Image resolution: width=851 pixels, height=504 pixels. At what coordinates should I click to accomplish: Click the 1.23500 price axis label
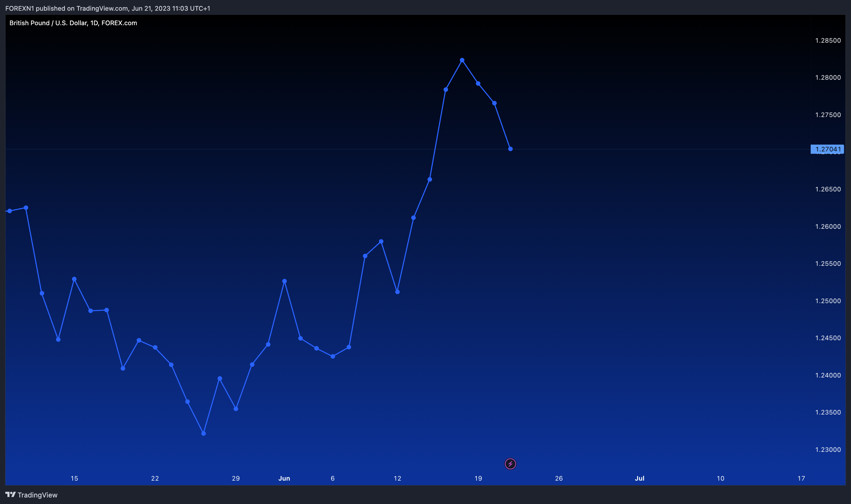click(828, 412)
